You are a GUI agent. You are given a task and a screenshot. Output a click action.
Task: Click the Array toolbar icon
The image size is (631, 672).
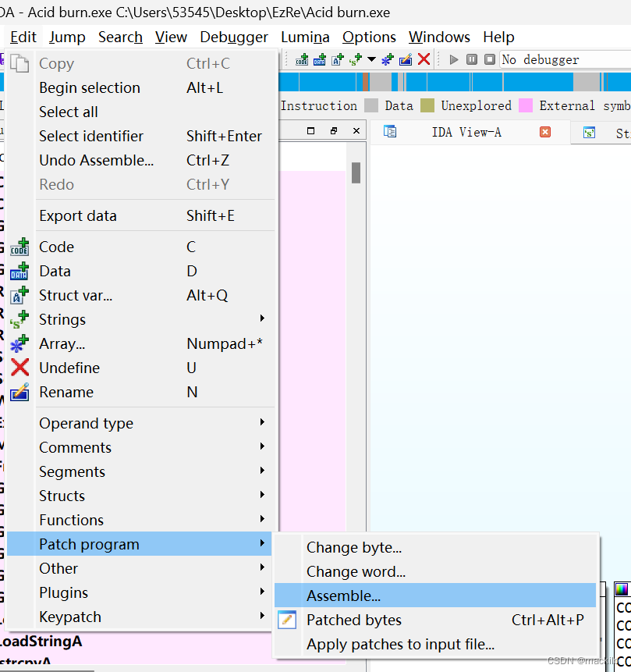(x=388, y=60)
